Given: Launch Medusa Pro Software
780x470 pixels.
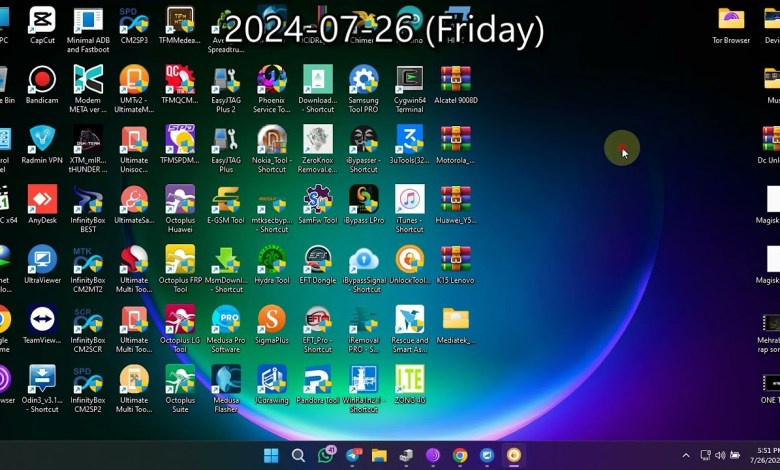Looking at the screenshot, I should coord(226,319).
